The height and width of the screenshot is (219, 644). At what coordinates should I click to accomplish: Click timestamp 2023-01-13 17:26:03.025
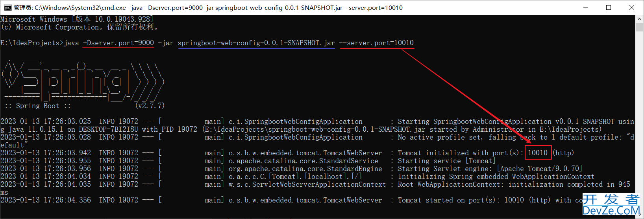[46, 121]
